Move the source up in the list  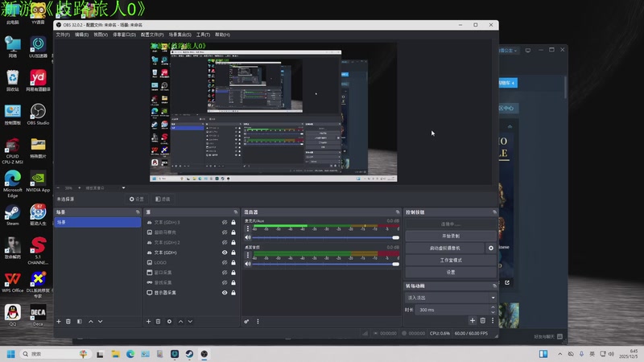(180, 321)
